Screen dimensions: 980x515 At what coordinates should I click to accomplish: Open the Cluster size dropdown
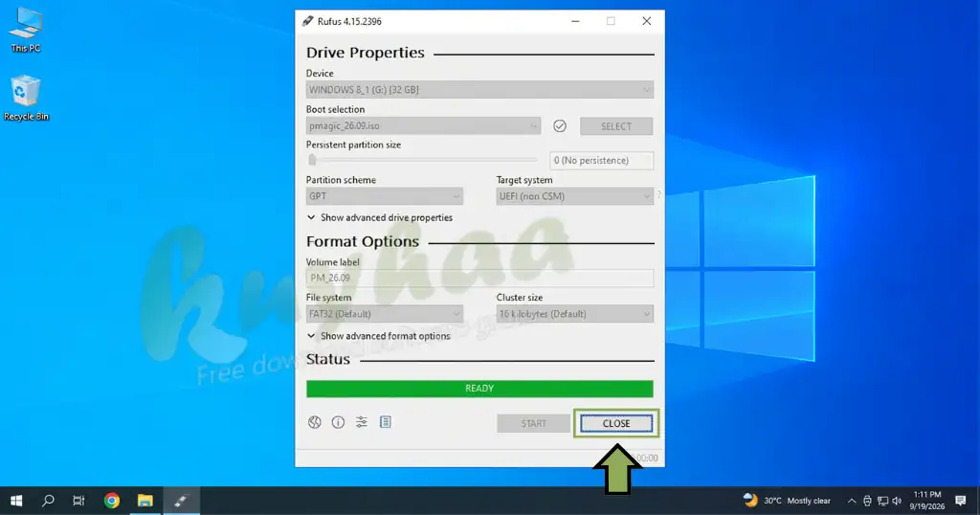click(x=574, y=314)
